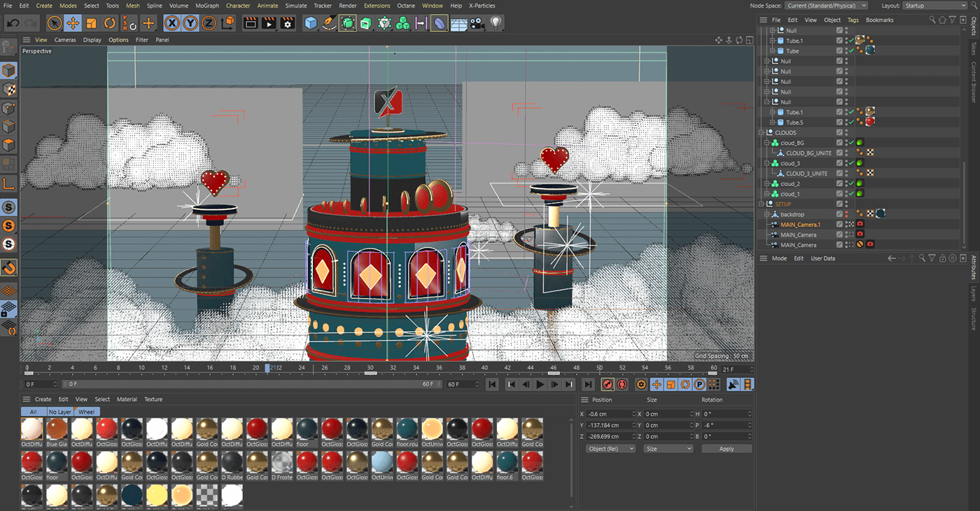Select the Pen spline tool icon
This screenshot has width=980, height=511.
pyautogui.click(x=328, y=23)
